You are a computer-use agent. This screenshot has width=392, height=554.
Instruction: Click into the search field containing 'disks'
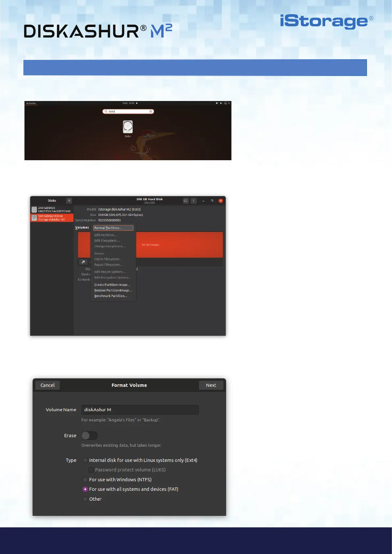[128, 112]
